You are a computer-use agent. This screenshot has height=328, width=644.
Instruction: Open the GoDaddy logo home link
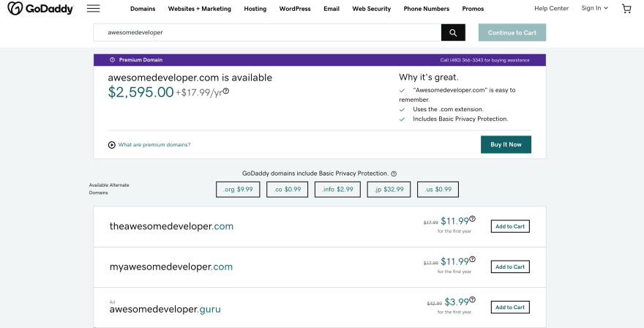(x=40, y=8)
